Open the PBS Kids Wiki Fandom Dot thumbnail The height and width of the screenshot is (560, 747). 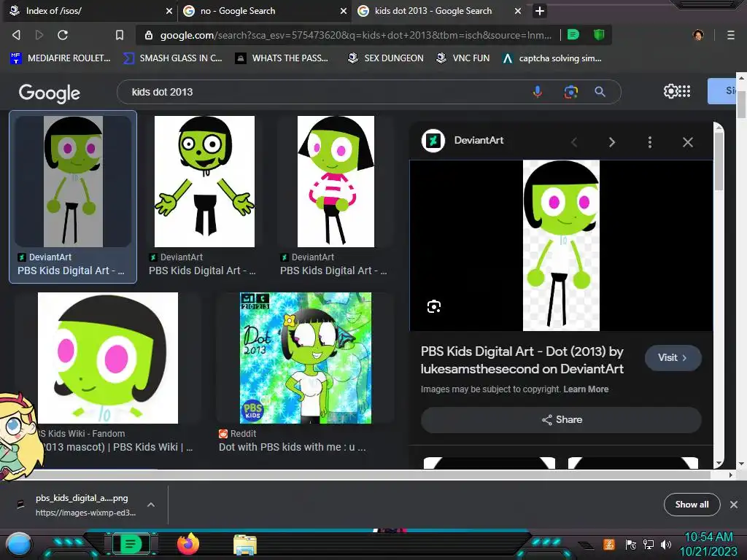point(108,358)
